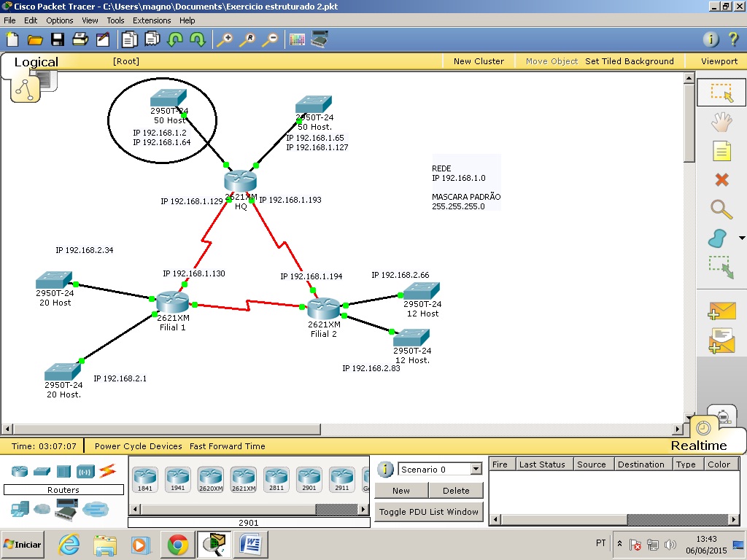747x560 pixels.
Task: Open the Activity Wizard icon
Action: pos(103,39)
